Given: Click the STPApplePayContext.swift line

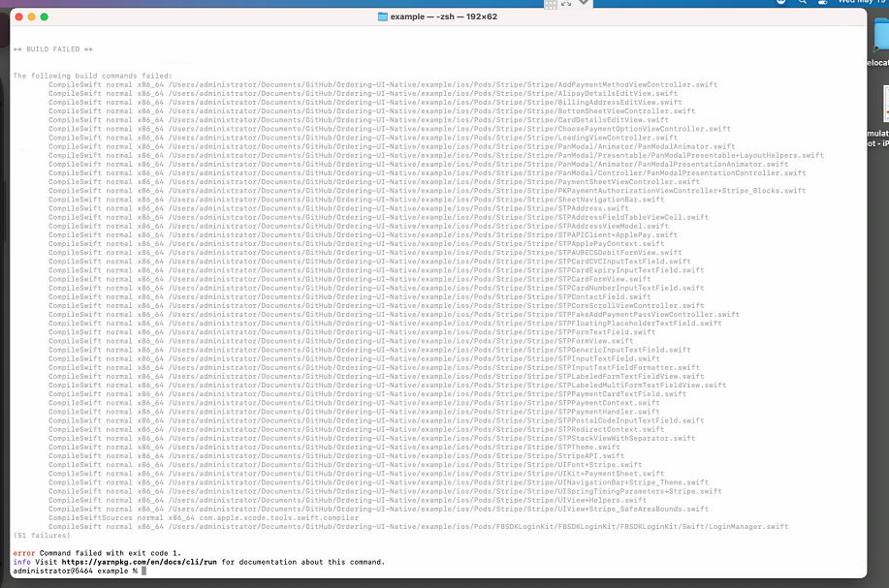Looking at the screenshot, I should click(356, 243).
